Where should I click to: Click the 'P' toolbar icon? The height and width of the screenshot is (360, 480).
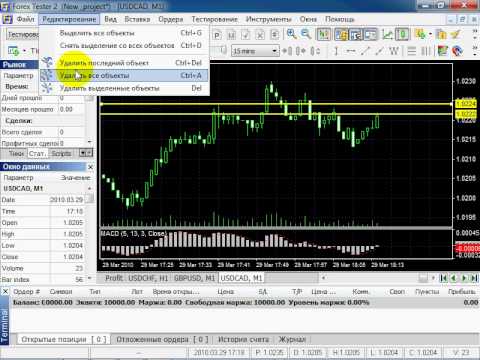click(217, 35)
